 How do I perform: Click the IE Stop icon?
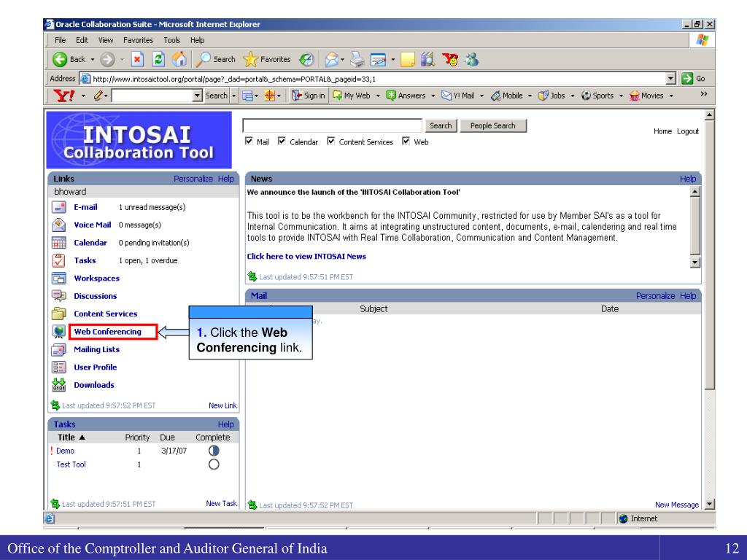(x=137, y=60)
